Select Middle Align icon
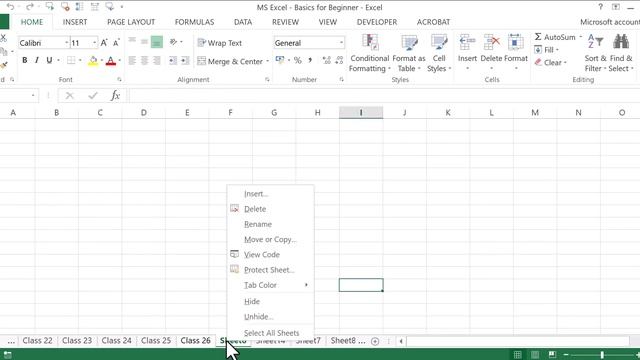 point(144,41)
